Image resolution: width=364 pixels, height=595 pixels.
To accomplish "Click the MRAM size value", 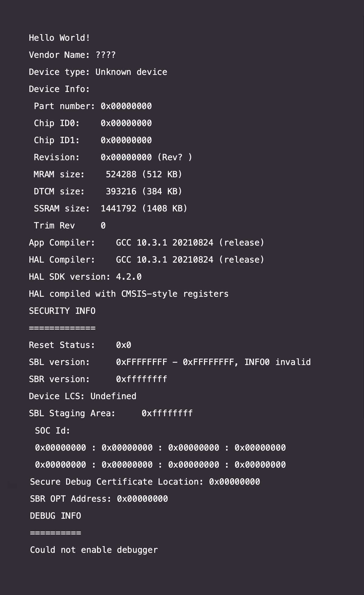I will coord(144,174).
